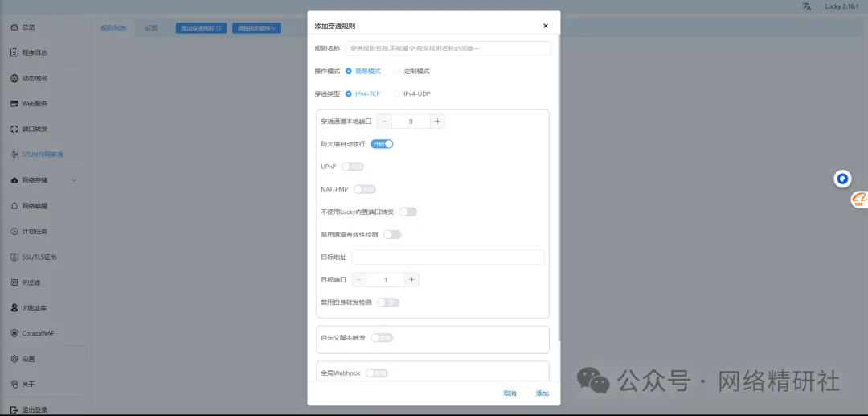Click 取消 to cancel the dialog

pyautogui.click(x=510, y=393)
